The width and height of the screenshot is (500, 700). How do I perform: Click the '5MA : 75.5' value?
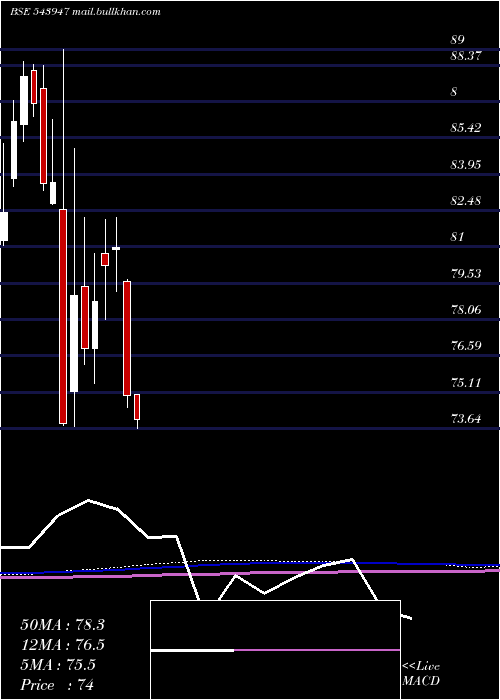pyautogui.click(x=58, y=665)
